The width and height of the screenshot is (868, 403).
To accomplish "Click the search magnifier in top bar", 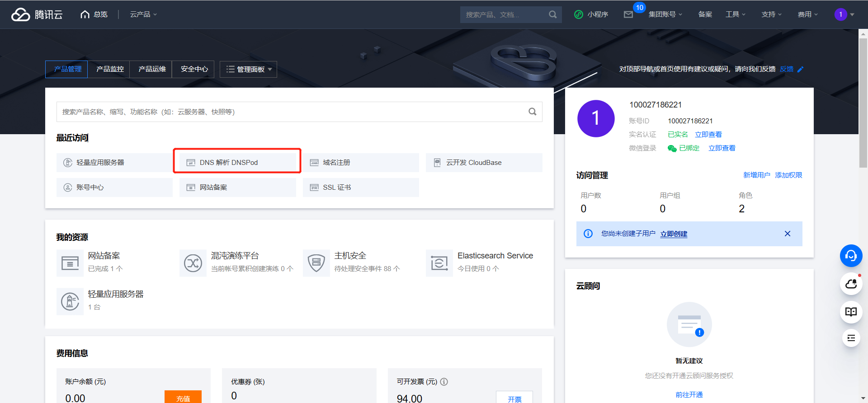I will (552, 14).
